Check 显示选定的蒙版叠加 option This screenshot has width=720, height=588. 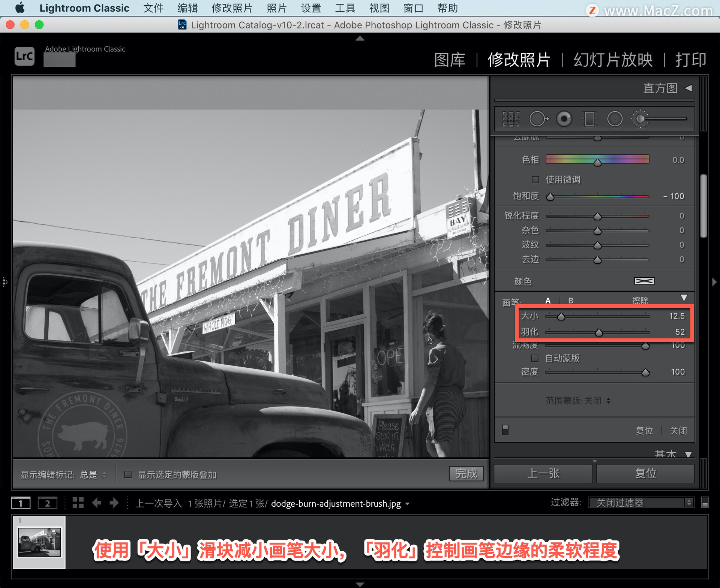click(x=128, y=474)
